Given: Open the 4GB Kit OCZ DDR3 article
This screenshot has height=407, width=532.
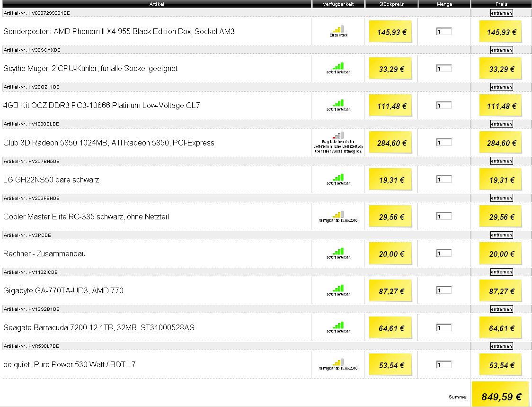Looking at the screenshot, I should pos(101,106).
